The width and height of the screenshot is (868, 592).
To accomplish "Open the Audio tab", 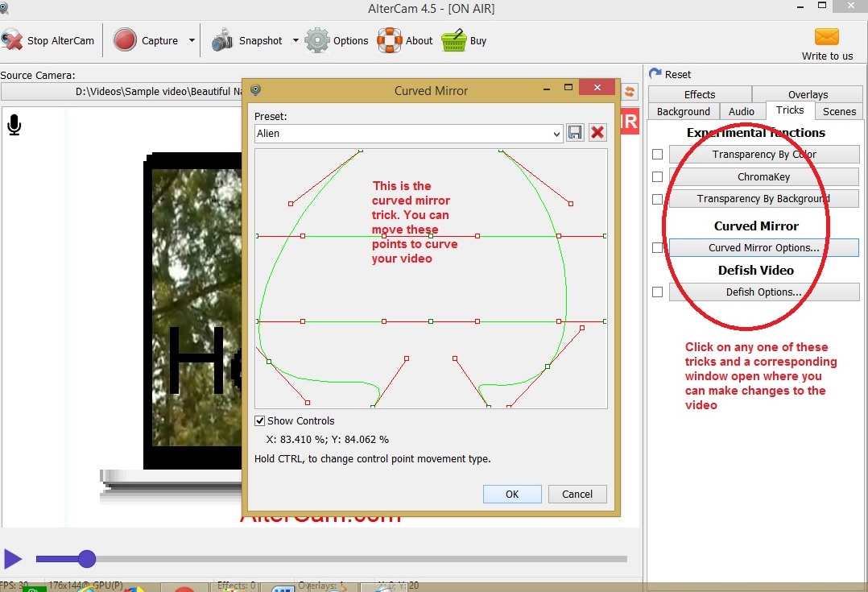I will click(742, 111).
